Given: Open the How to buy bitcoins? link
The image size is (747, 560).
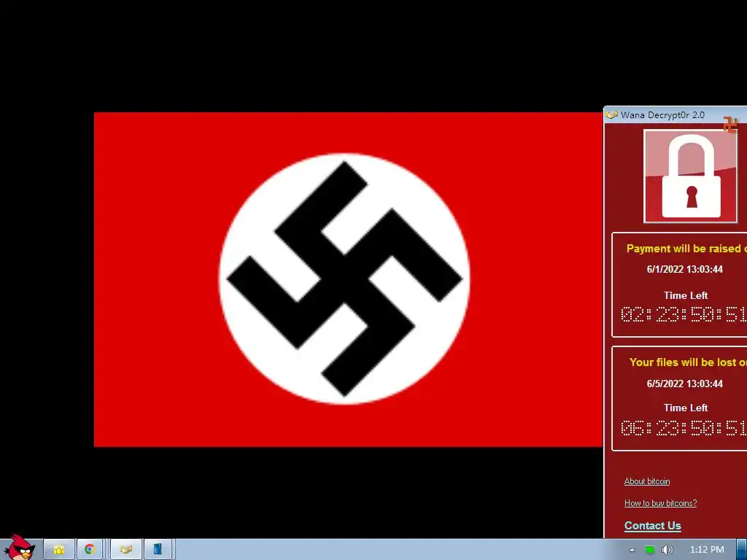Looking at the screenshot, I should tap(660, 503).
